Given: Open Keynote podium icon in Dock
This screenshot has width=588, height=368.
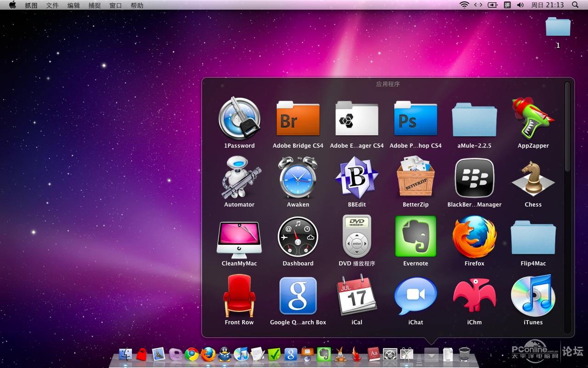Looking at the screenshot, I should tap(307, 354).
